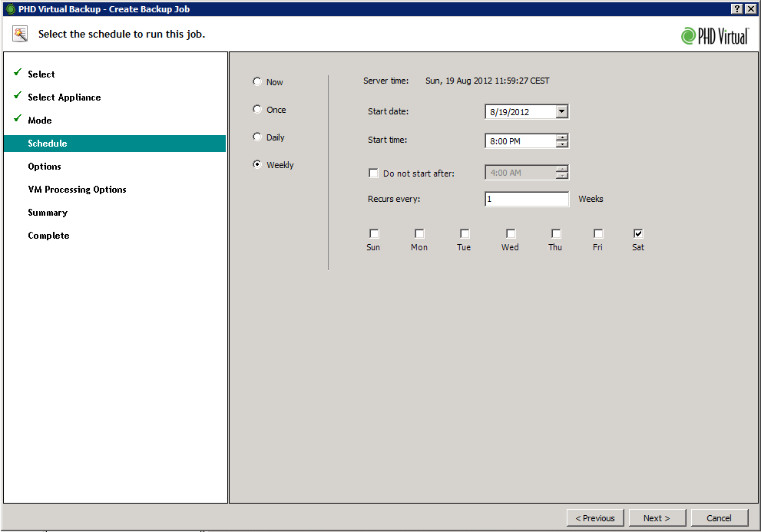Click the Recurs every weeks input field

pyautogui.click(x=527, y=199)
